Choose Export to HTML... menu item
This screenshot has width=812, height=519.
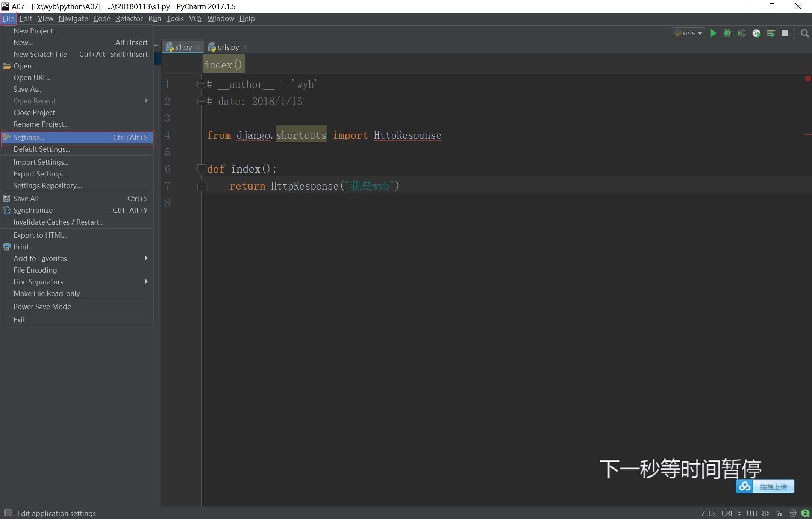77,235
